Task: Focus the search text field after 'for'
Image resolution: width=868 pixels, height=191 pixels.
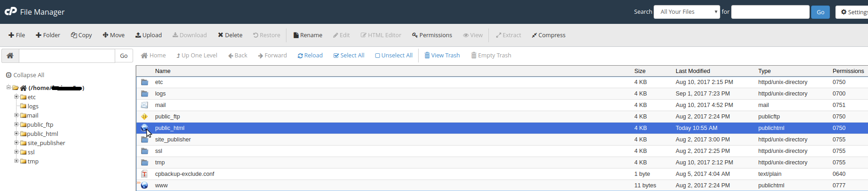Action: 770,12
